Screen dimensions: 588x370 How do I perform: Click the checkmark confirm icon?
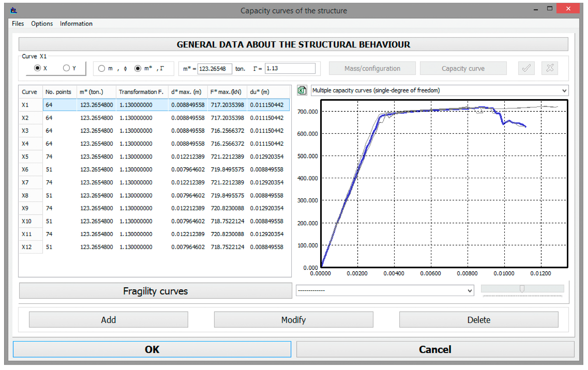pyautogui.click(x=526, y=68)
